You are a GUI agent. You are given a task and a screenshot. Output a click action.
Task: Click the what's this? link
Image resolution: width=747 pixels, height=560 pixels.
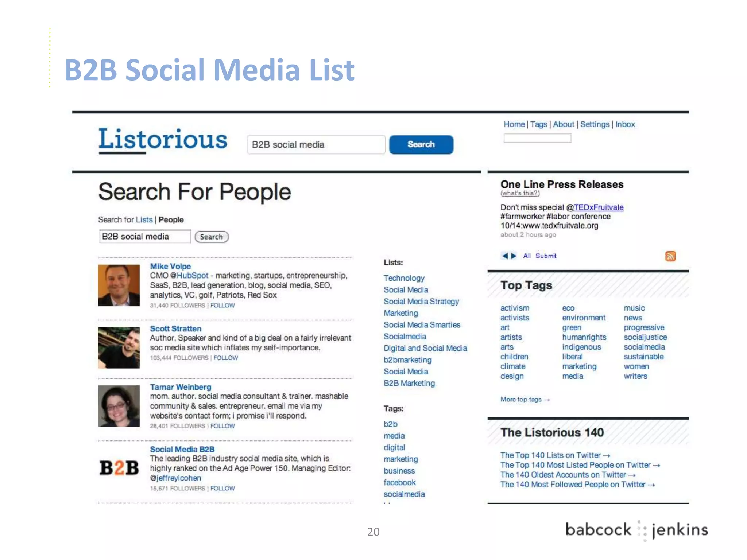(x=520, y=193)
